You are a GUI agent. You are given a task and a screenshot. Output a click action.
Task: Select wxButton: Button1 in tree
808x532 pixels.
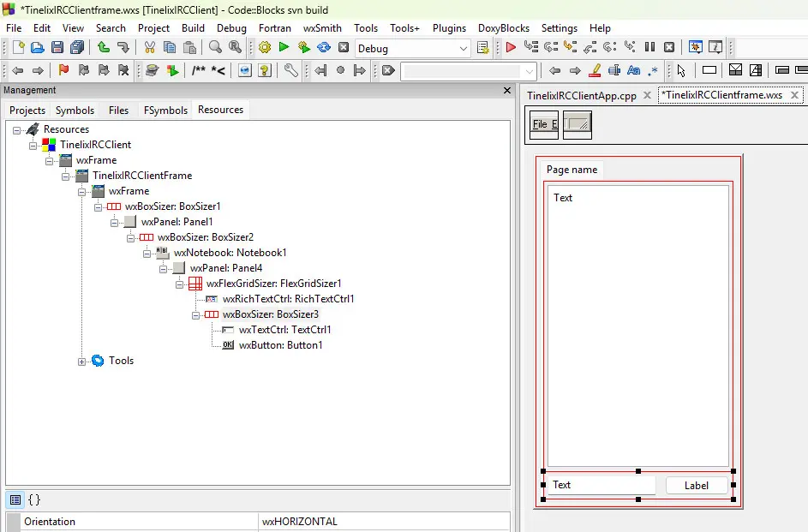tap(280, 345)
